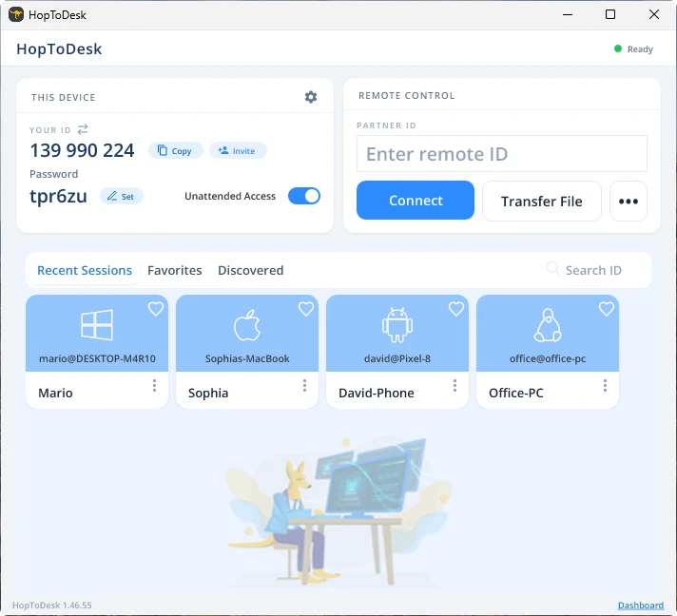This screenshot has width=677, height=616.
Task: Click the David-Phone session name
Action: click(377, 393)
